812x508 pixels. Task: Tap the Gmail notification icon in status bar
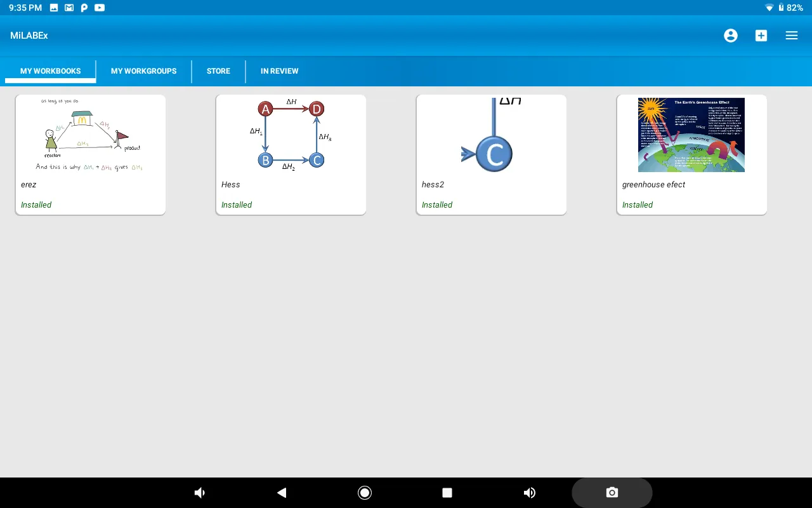tap(69, 8)
